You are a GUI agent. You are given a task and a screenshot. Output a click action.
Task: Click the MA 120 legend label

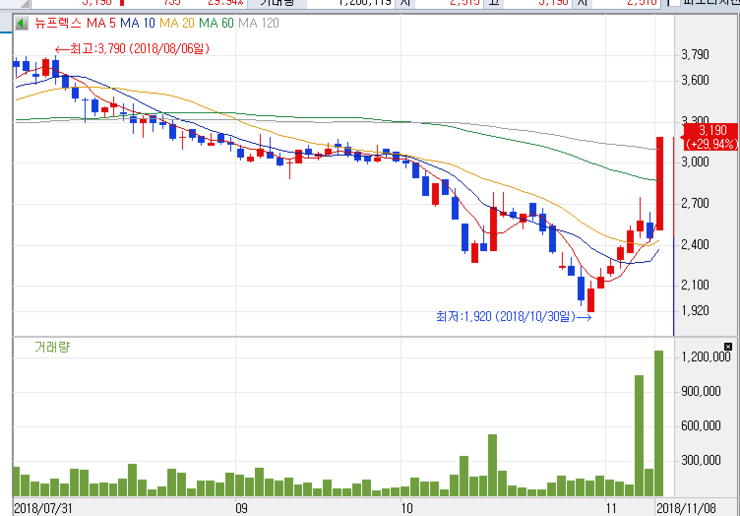(259, 23)
